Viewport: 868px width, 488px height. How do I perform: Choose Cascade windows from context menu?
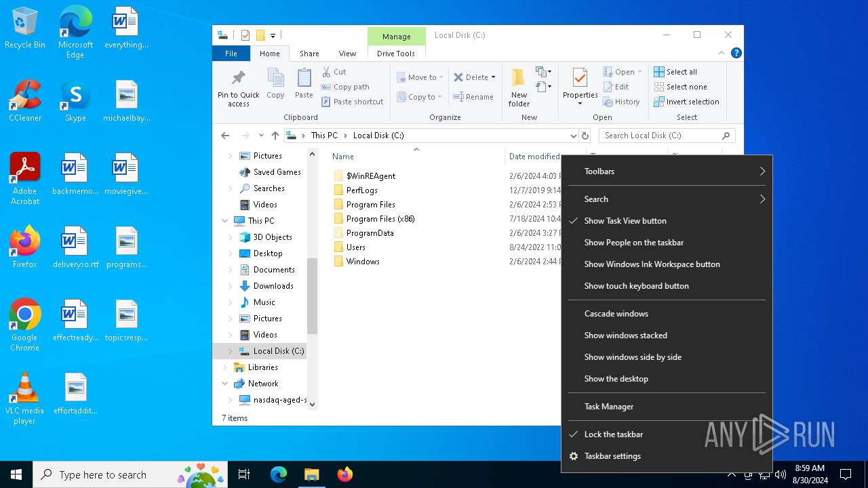click(667, 314)
